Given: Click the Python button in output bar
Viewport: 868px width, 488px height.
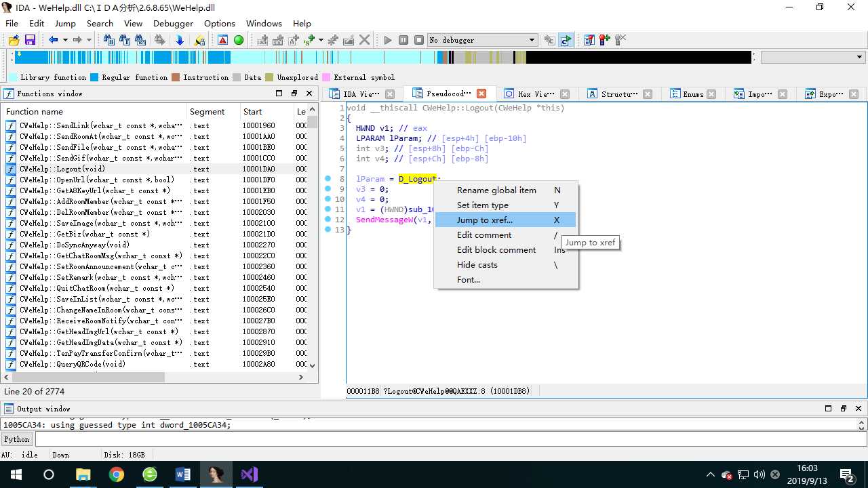Looking at the screenshot, I should point(17,439).
